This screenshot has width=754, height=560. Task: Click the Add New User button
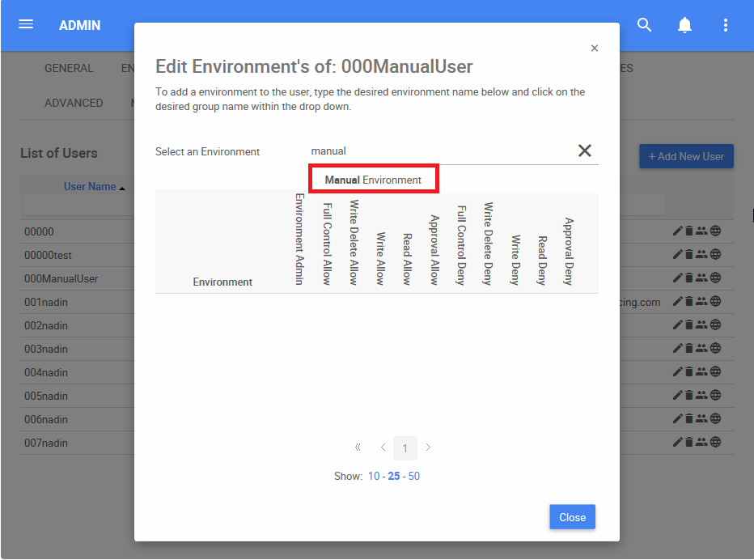pyautogui.click(x=686, y=156)
